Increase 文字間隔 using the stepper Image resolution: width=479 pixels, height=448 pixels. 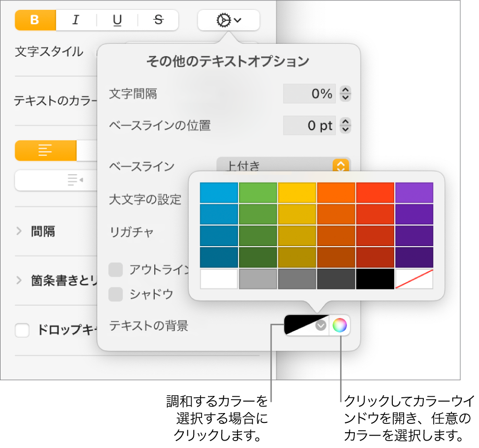coord(345,90)
